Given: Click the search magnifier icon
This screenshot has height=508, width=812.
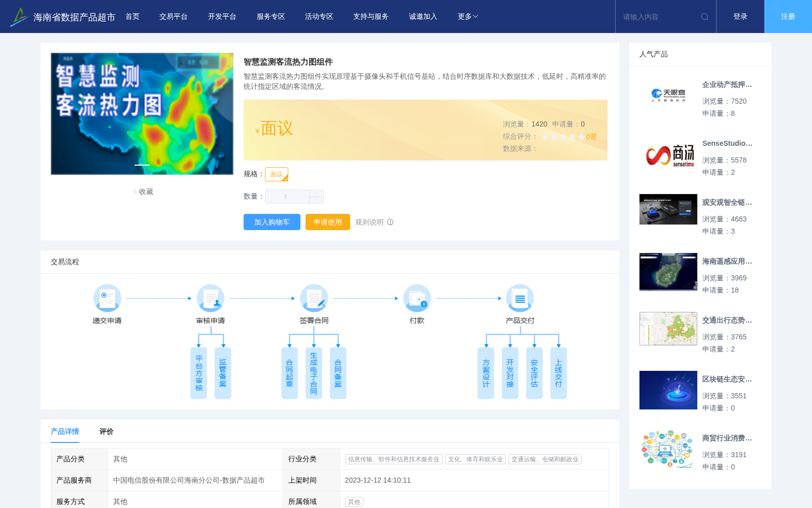Looking at the screenshot, I should pos(705,17).
